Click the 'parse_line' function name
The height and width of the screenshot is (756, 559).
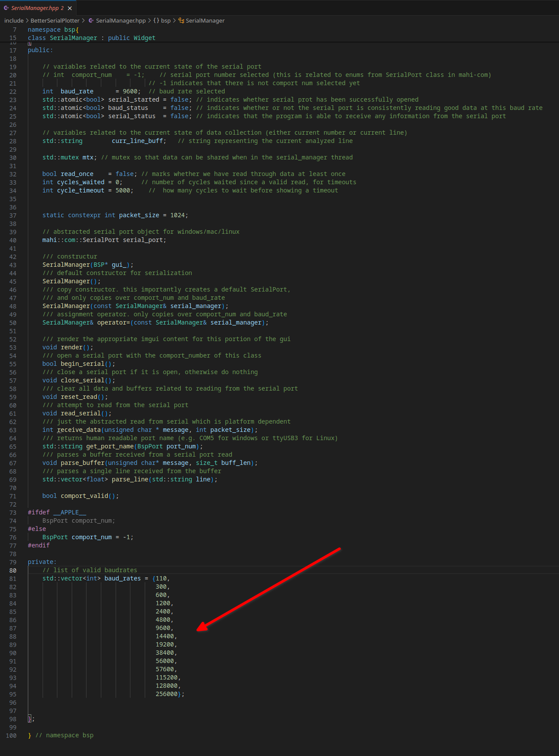point(130,480)
